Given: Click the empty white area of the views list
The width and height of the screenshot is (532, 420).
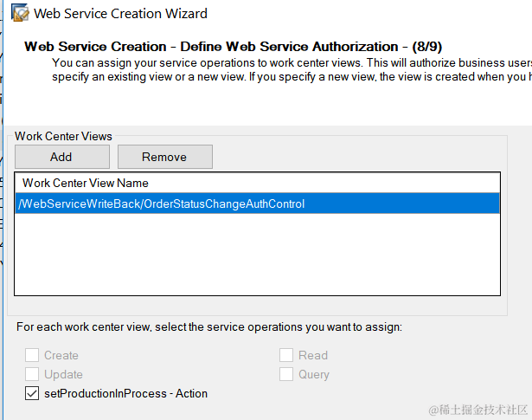Looking at the screenshot, I should coord(257,254).
